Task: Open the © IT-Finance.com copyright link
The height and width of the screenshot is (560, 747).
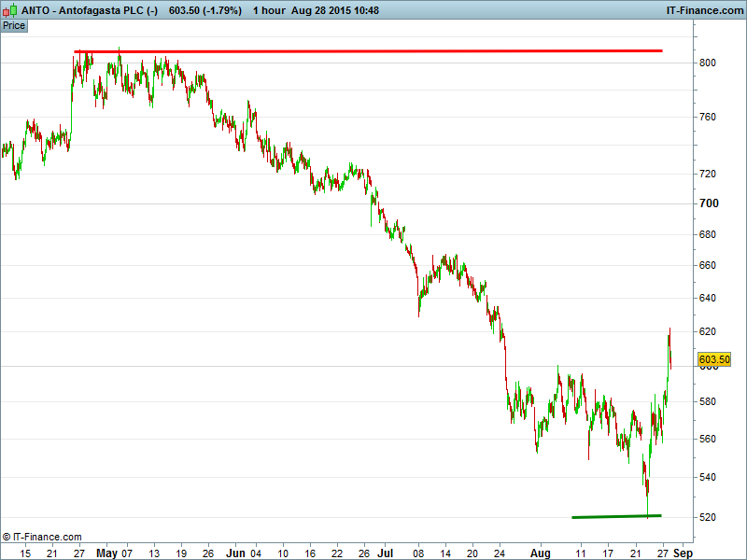Action: tap(43, 537)
